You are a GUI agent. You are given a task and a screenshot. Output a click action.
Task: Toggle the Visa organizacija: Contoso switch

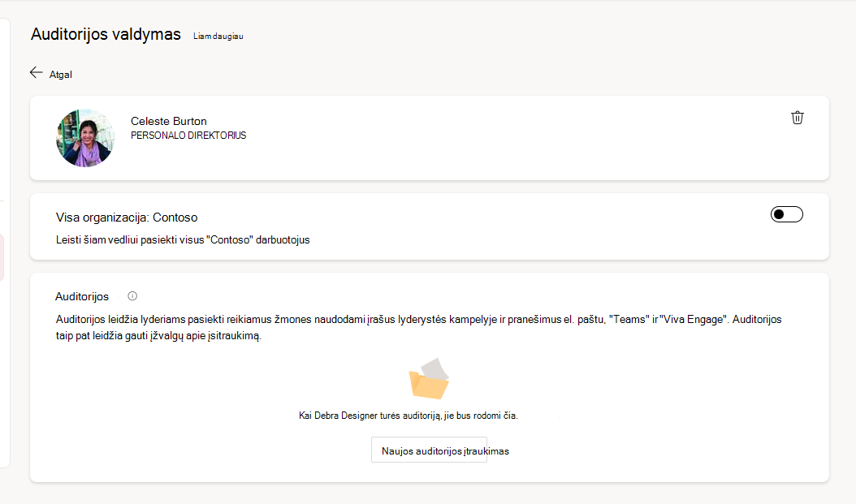[x=787, y=214]
